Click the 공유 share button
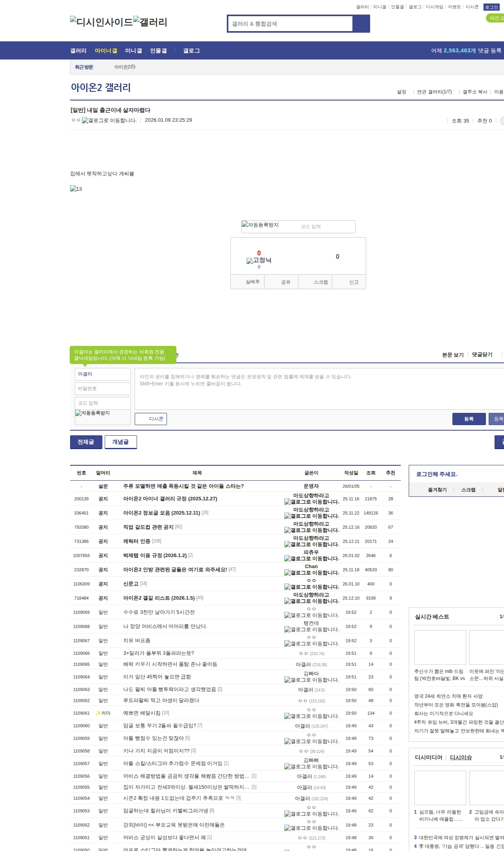Image resolution: width=504 pixels, height=851 pixels. [x=282, y=282]
